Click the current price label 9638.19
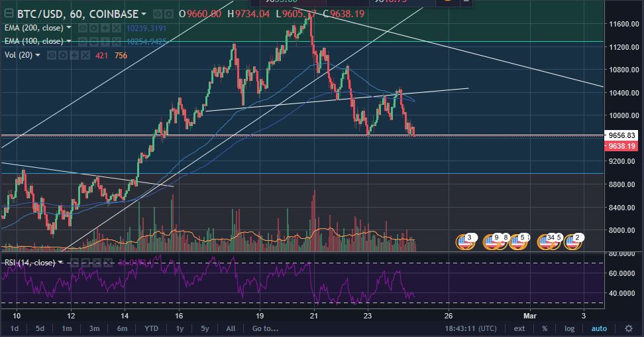 621,146
